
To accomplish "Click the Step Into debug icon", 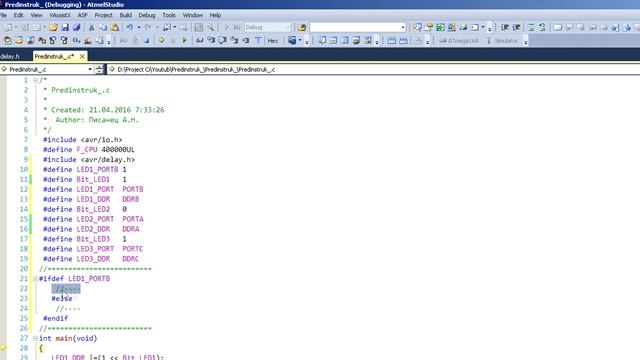I will pos(211,40).
